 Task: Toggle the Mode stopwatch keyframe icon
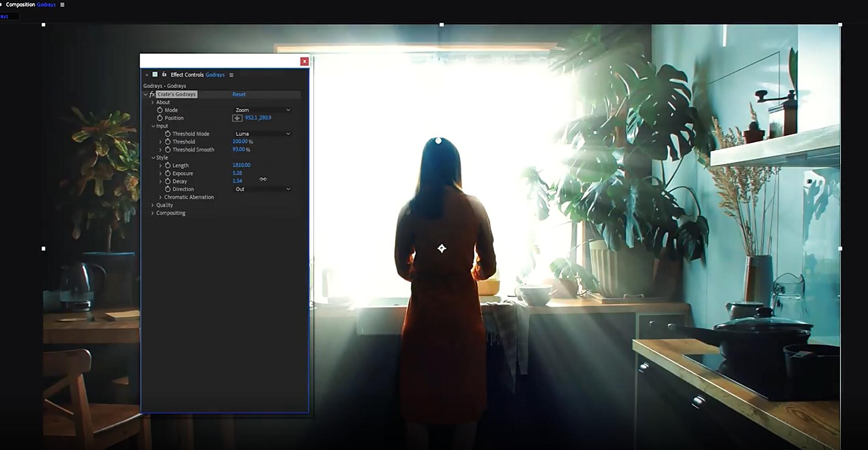coord(160,110)
